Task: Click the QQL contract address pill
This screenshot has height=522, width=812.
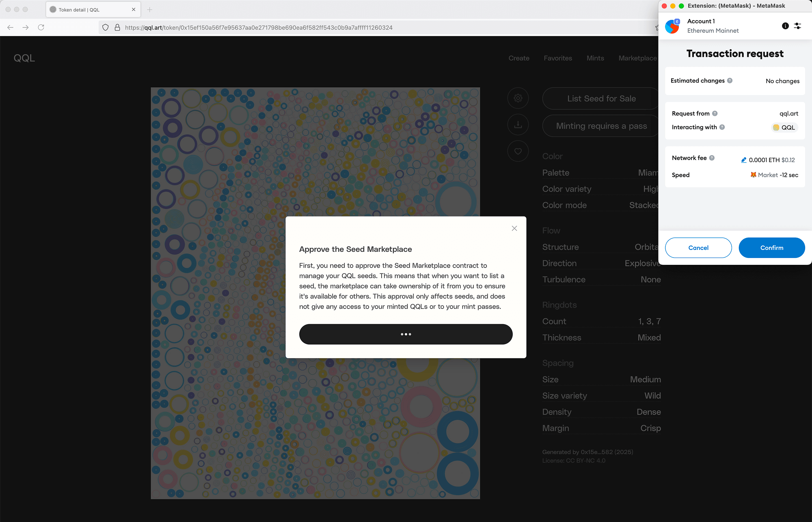Action: [784, 128]
